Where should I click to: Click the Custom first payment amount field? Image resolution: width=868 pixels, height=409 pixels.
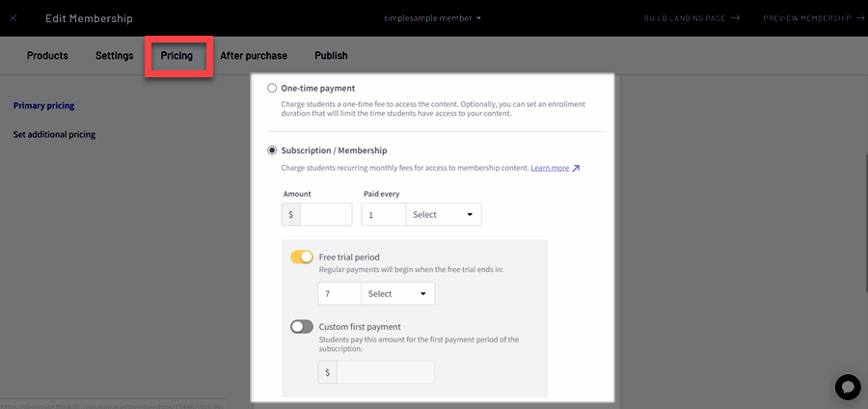pyautogui.click(x=385, y=372)
